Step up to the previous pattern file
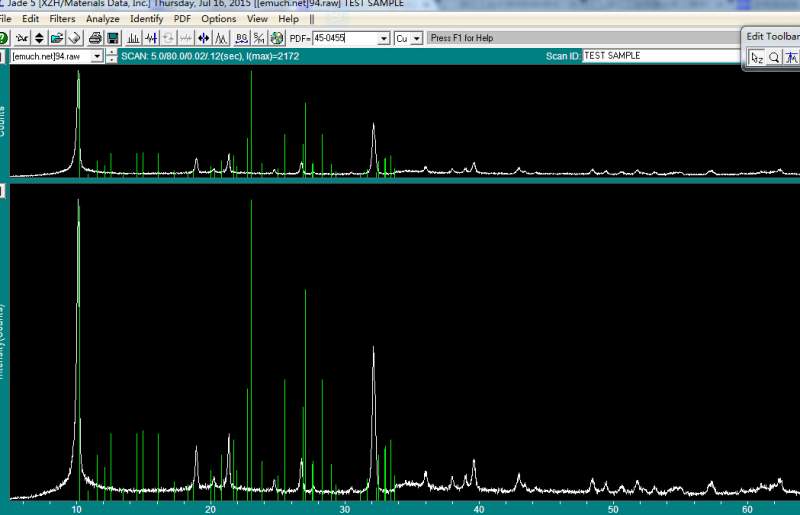 pos(112,53)
